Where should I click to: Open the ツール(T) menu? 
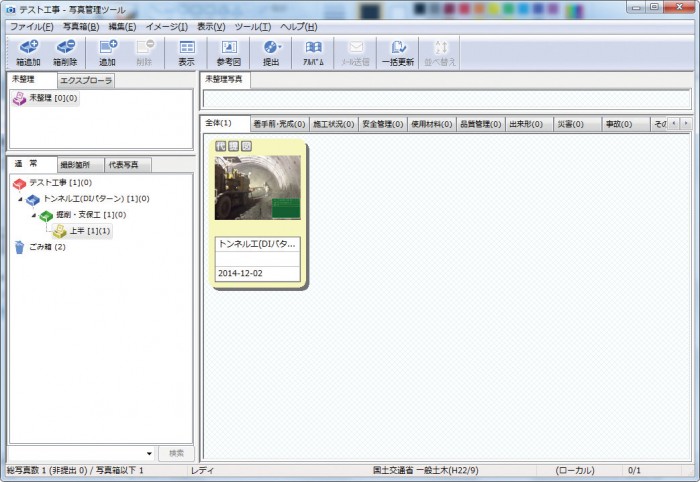pyautogui.click(x=253, y=27)
